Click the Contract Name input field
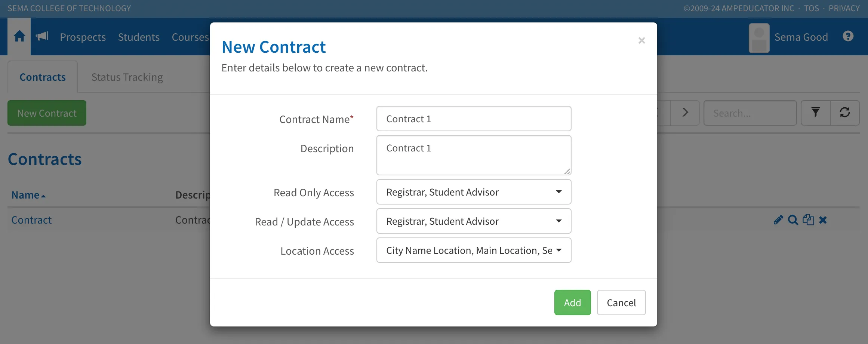Screen dimensions: 868x344 click(474, 119)
